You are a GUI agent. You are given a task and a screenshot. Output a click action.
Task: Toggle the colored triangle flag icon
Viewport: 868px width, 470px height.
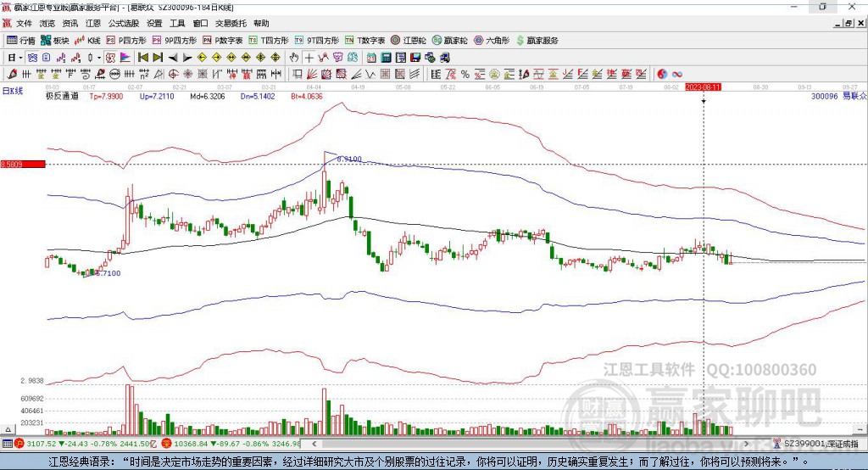pos(125,58)
